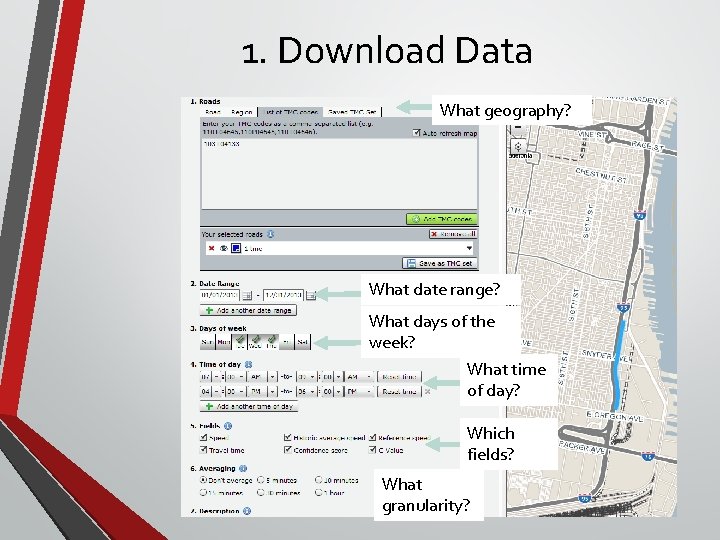Select the 15 minutes averaging option
This screenshot has width=720, height=540.
(x=203, y=492)
